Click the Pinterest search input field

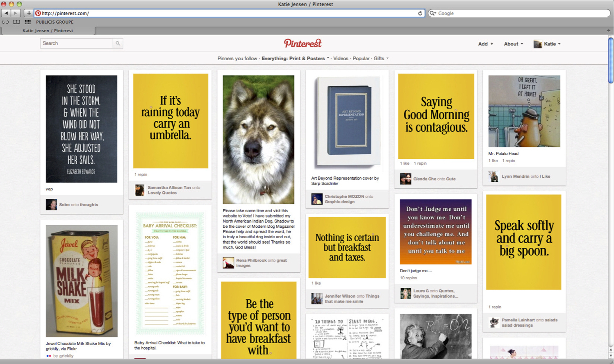(77, 43)
